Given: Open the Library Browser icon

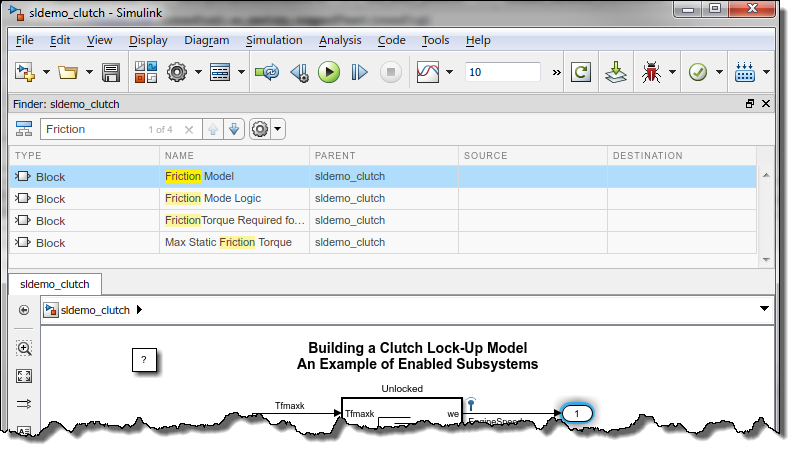Looking at the screenshot, I should tap(146, 72).
